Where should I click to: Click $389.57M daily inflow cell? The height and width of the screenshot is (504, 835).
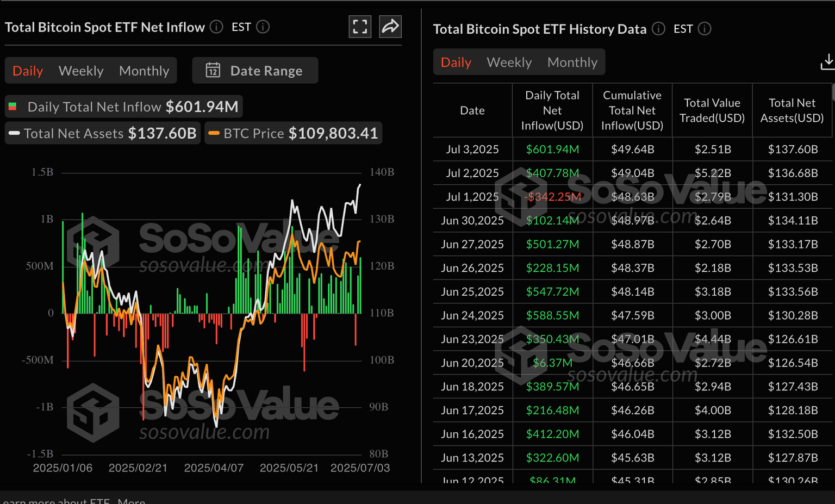tap(552, 387)
